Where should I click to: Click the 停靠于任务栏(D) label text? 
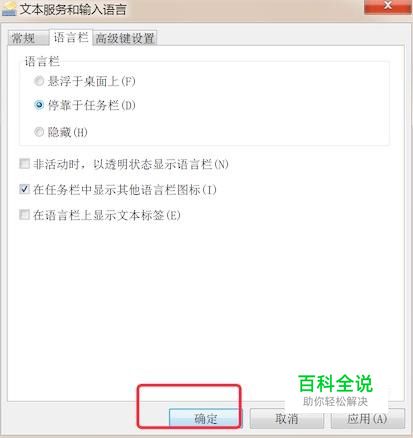pyautogui.click(x=92, y=105)
